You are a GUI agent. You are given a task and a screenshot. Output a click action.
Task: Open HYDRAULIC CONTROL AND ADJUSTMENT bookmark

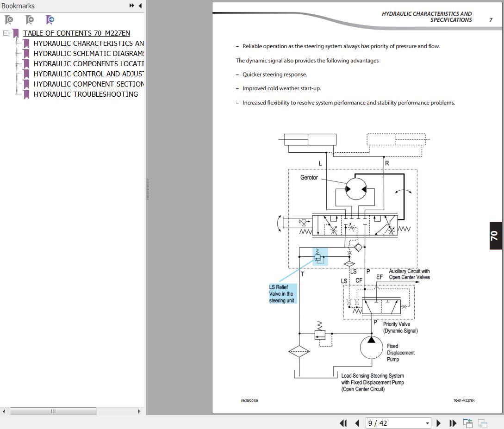pyautogui.click(x=89, y=74)
